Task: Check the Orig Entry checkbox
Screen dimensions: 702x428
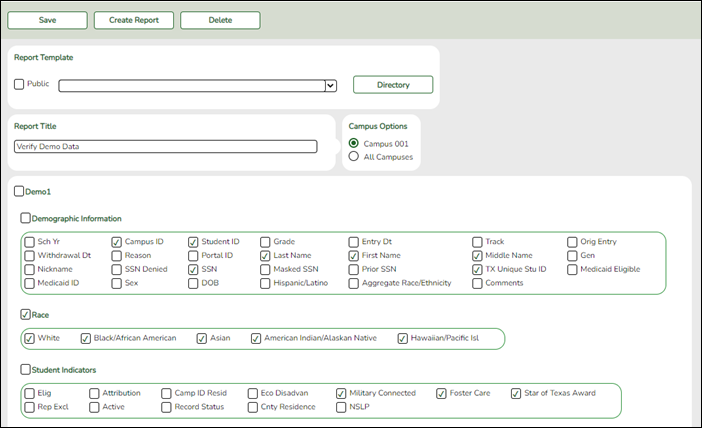Action: pyautogui.click(x=572, y=242)
